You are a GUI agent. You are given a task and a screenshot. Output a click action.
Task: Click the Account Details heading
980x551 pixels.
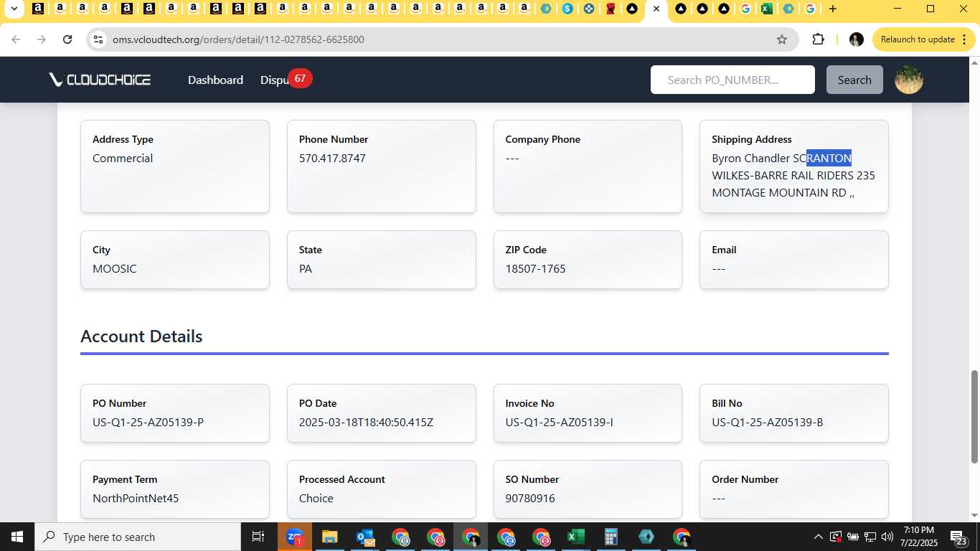point(141,336)
